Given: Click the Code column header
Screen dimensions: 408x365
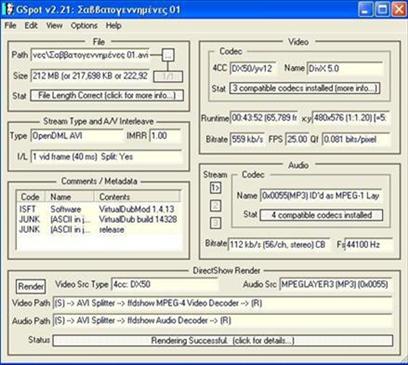Looking at the screenshot, I should coord(31,197).
